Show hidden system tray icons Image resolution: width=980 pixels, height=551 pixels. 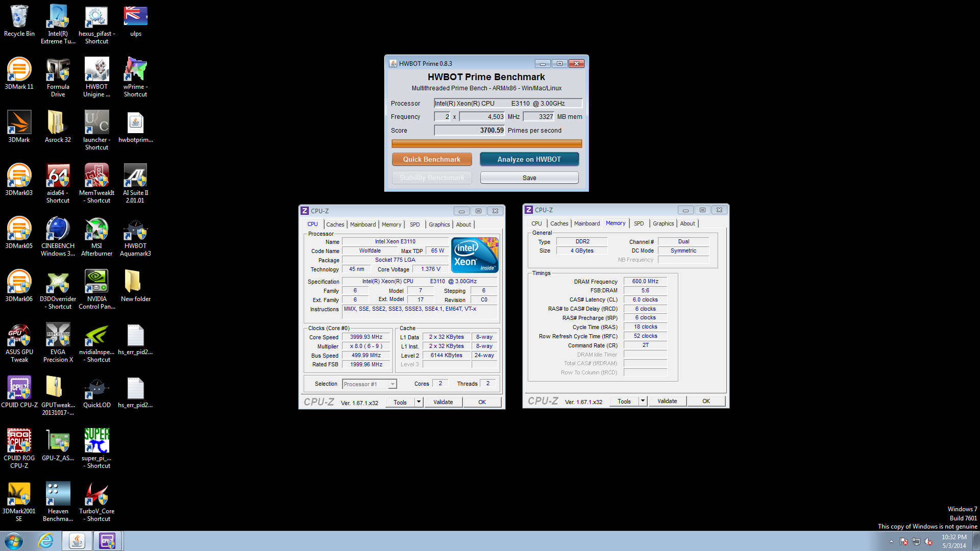(x=891, y=541)
